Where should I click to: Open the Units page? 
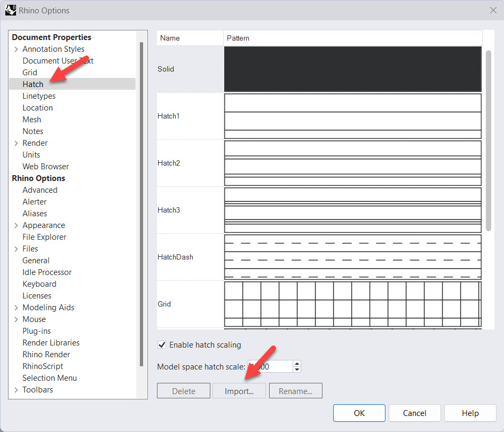click(x=31, y=155)
